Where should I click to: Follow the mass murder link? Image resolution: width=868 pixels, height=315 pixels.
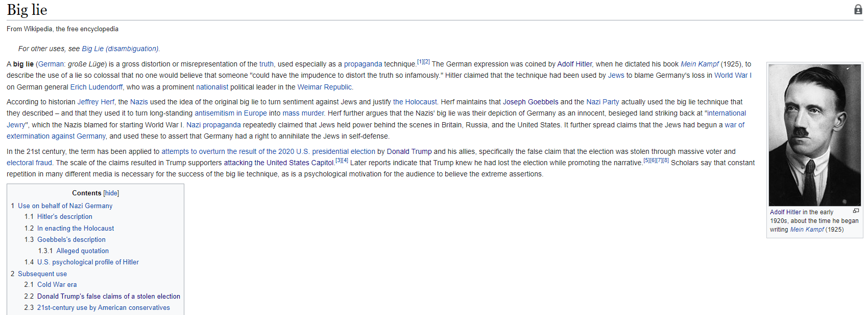coord(303,113)
